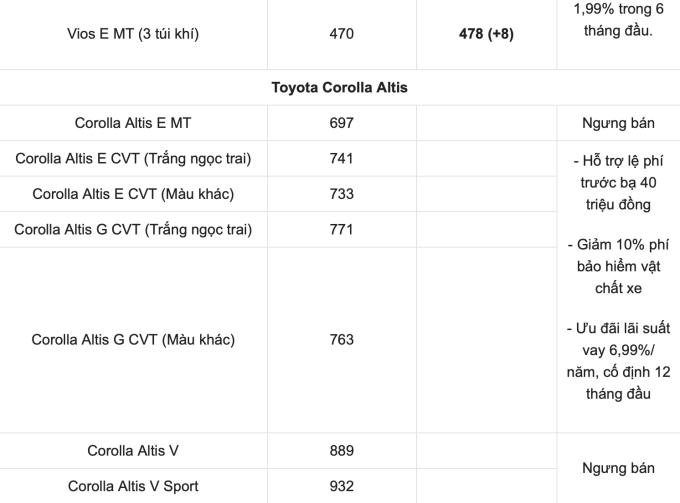Screen dimensions: 680x503
Task: Click Corolla Altis E CVT (Màu khác)
Action: [x=133, y=194]
